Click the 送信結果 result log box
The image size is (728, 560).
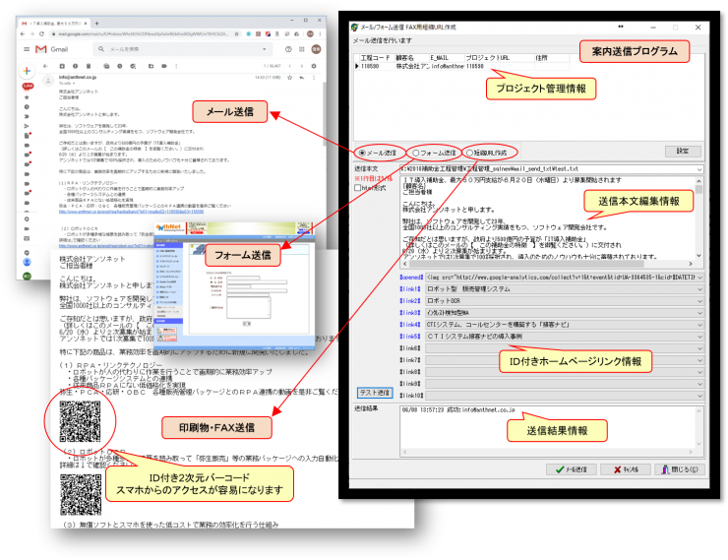click(552, 431)
